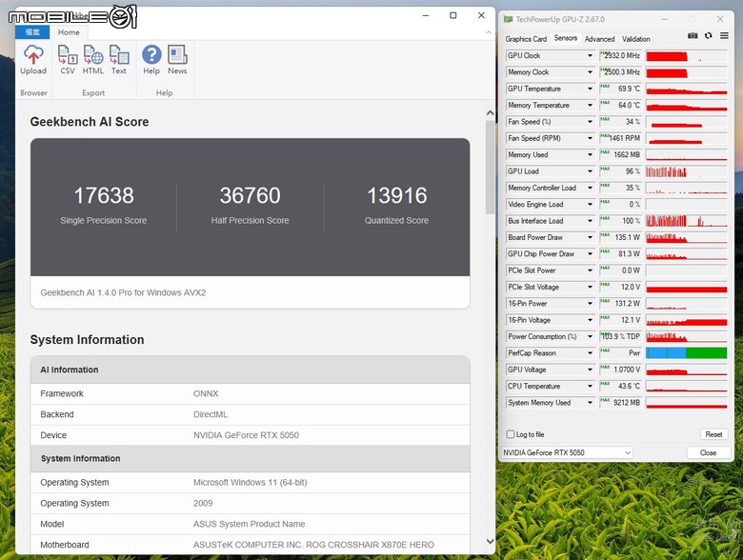The height and width of the screenshot is (560, 743).
Task: Open GPU-Z hamburger menu
Action: [x=724, y=35]
